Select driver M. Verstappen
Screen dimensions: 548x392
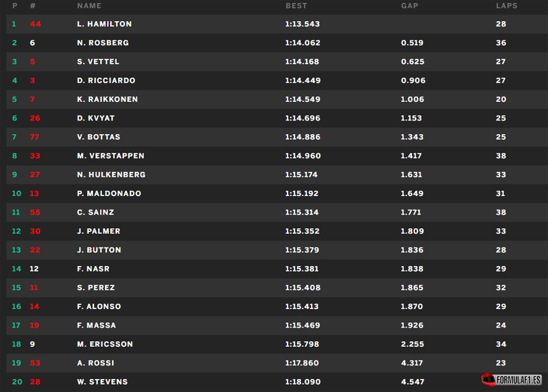click(111, 156)
